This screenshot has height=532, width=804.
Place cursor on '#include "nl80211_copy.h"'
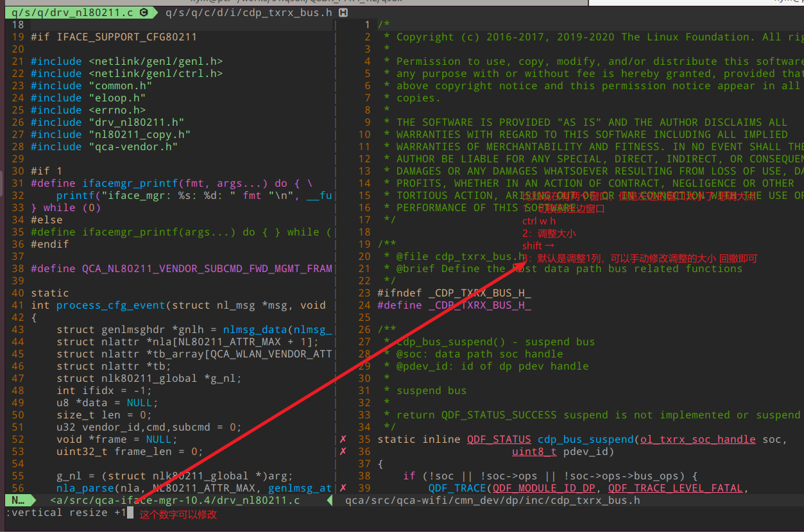click(x=110, y=135)
